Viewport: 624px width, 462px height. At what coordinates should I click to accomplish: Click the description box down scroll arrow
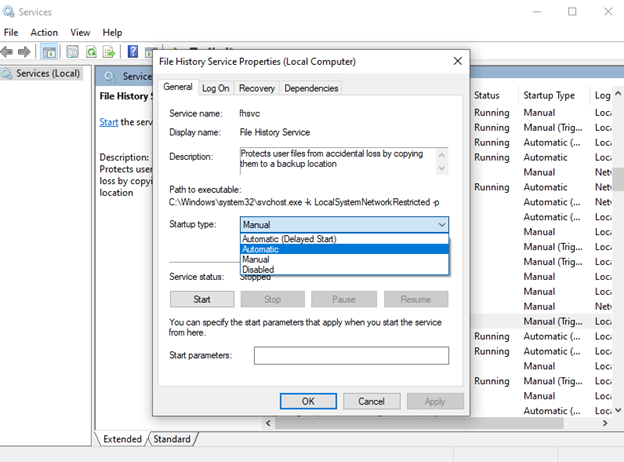(442, 168)
